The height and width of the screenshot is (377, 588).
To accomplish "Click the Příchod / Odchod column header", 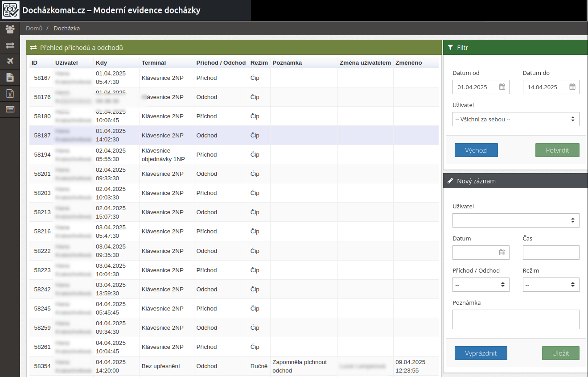I will 221,63.
